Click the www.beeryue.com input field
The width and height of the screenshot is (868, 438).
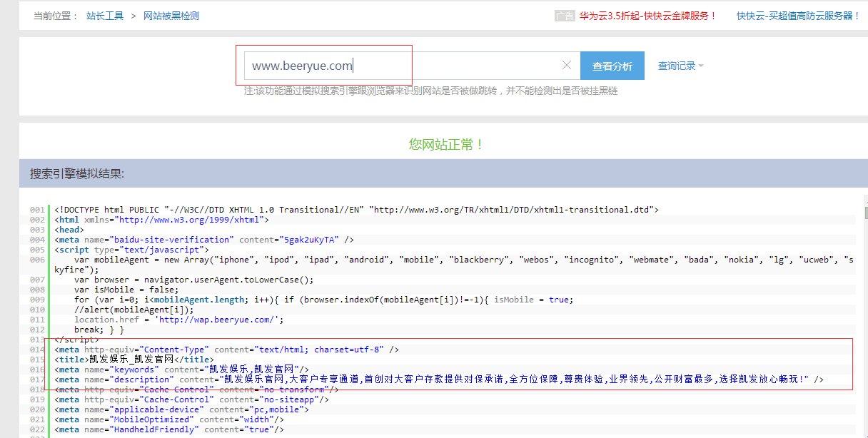point(400,66)
